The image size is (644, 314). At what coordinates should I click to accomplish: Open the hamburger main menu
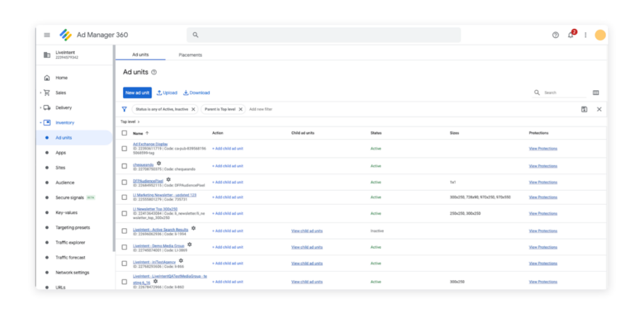coord(47,35)
